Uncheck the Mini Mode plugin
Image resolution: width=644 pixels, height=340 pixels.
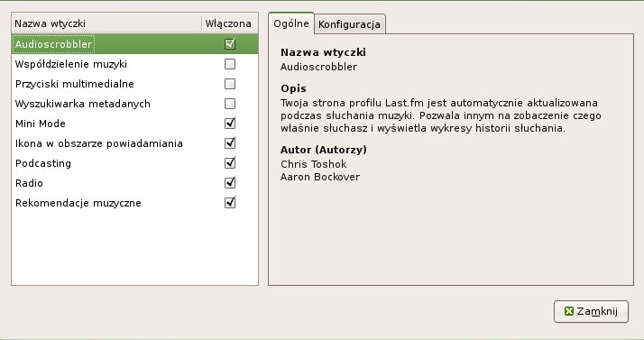tap(230, 124)
